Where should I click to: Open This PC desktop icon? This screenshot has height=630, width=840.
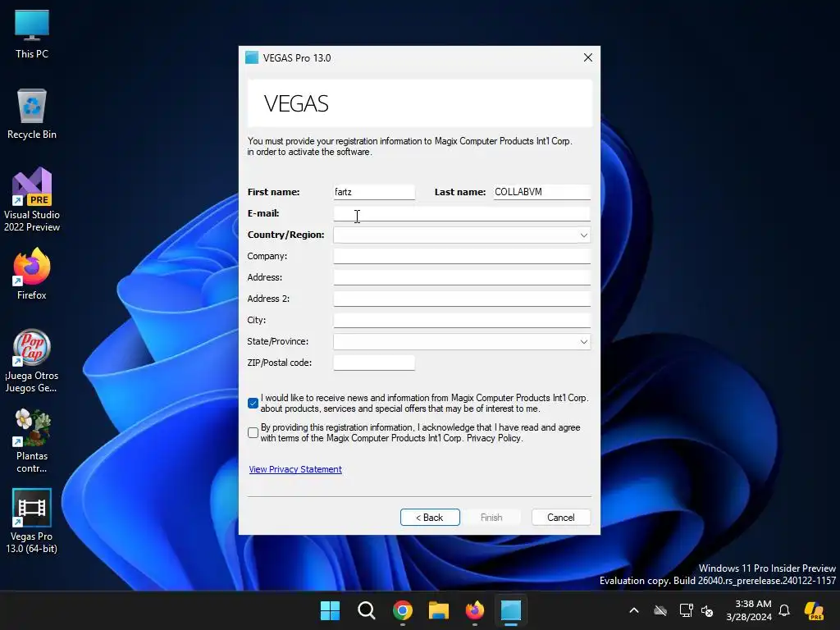click(x=32, y=34)
